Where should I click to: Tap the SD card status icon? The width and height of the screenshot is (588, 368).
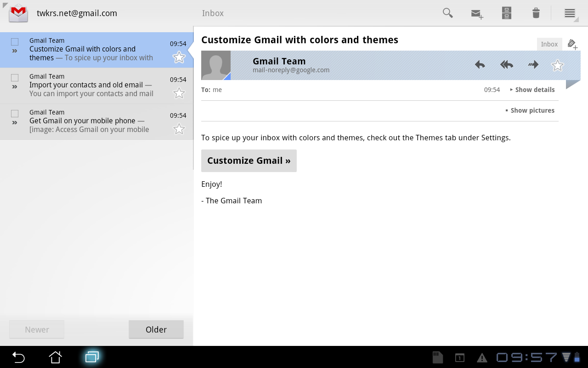point(438,357)
